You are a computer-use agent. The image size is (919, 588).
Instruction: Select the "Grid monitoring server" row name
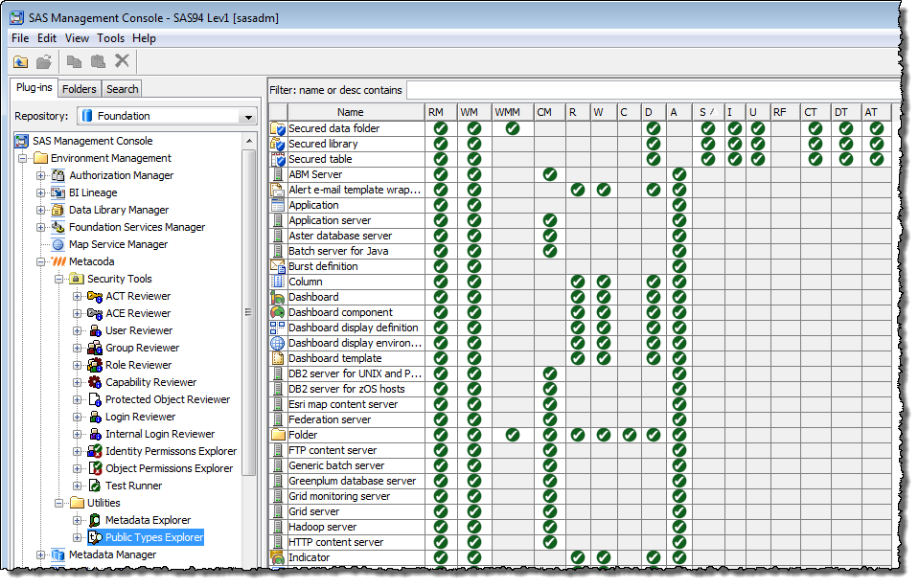tap(339, 497)
